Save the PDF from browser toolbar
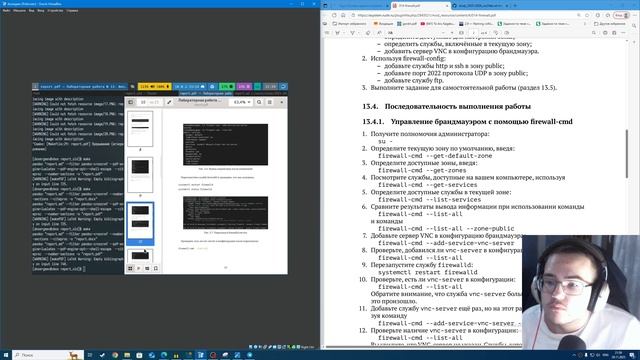The width and height of the screenshot is (640, 360). (x=614, y=33)
